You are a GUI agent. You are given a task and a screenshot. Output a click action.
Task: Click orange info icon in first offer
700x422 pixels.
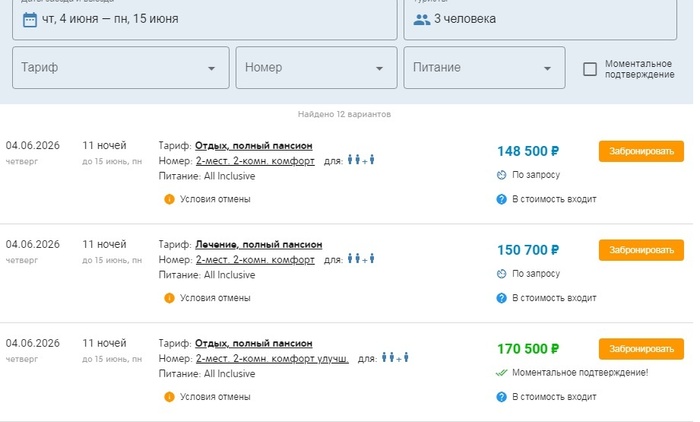click(x=169, y=199)
